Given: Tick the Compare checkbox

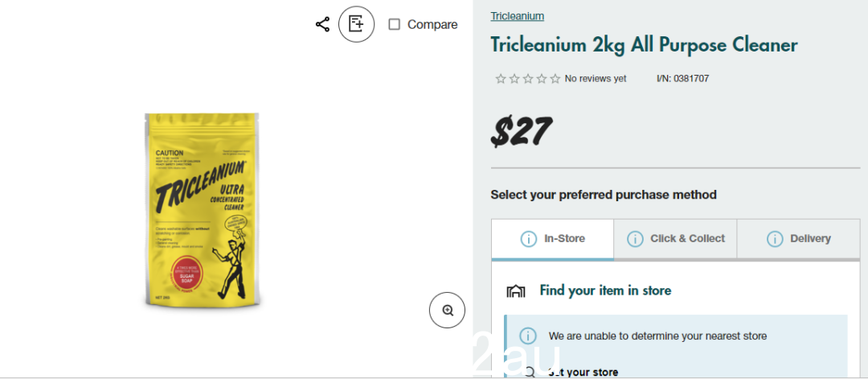Looking at the screenshot, I should pos(394,24).
